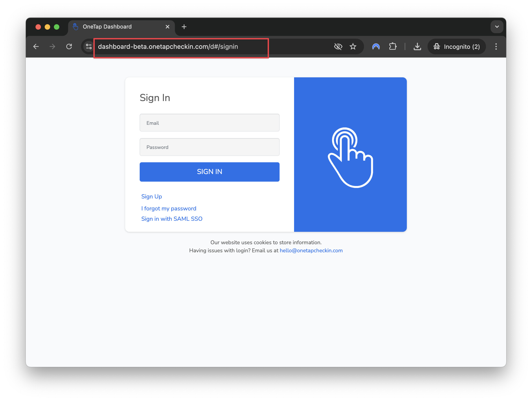Open the Downloads tray icon
This screenshot has height=401, width=532.
click(417, 46)
